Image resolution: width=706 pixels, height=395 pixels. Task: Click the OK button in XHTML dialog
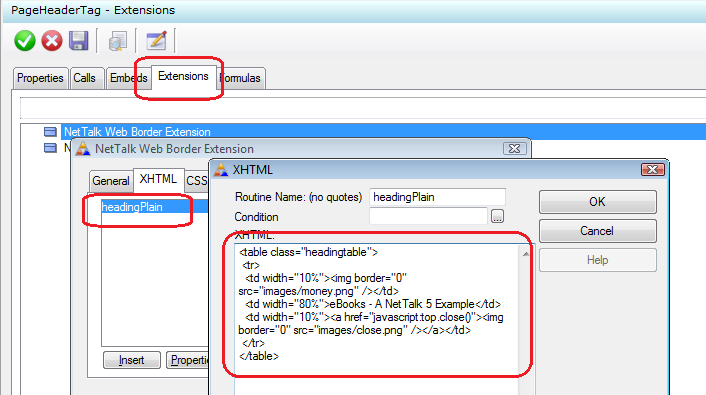click(597, 202)
